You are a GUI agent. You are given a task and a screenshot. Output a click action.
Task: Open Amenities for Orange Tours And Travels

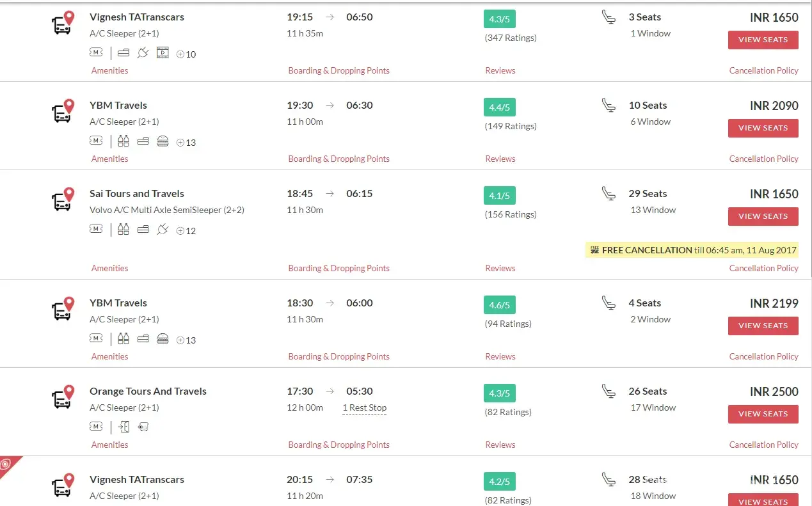click(109, 445)
